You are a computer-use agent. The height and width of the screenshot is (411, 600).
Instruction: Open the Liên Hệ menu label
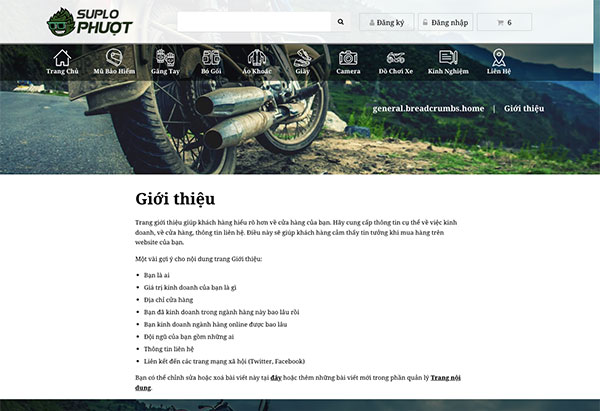499,71
